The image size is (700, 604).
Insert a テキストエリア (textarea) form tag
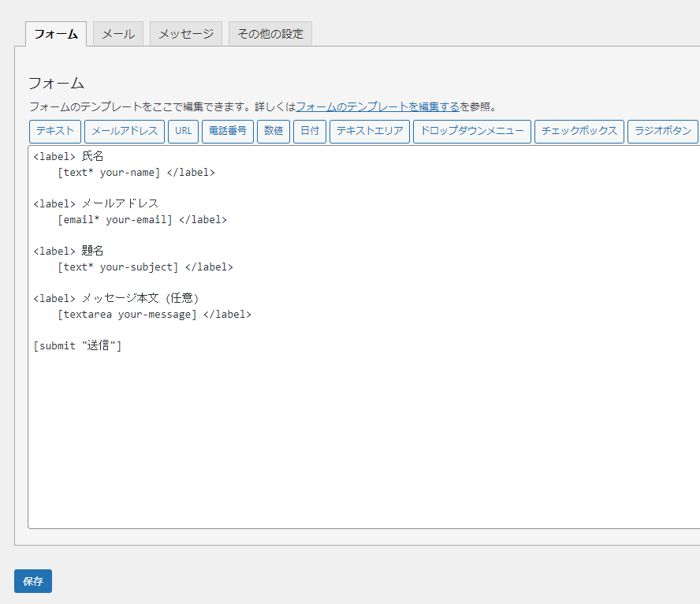pyautogui.click(x=369, y=132)
